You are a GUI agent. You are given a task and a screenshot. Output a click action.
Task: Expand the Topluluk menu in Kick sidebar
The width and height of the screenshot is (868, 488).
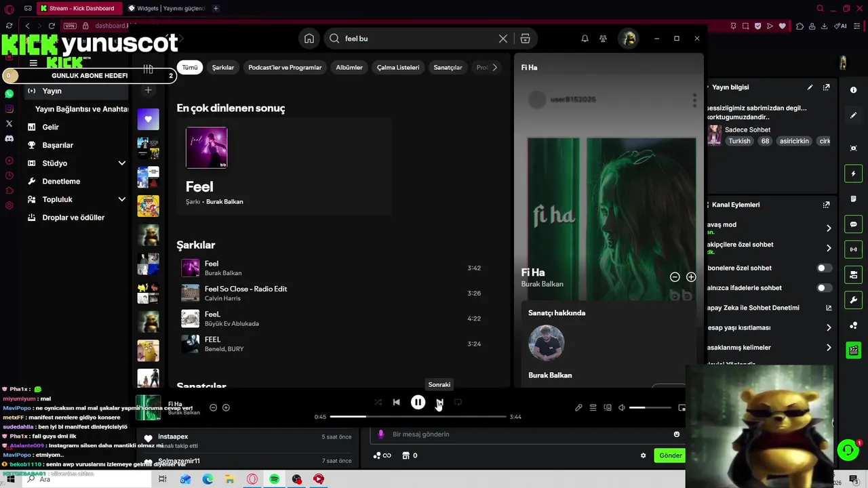122,199
